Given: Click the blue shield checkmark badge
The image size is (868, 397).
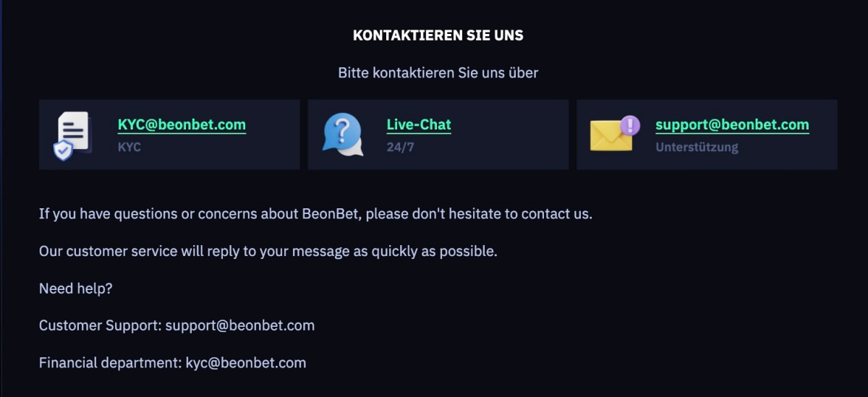Looking at the screenshot, I should coord(63,150).
